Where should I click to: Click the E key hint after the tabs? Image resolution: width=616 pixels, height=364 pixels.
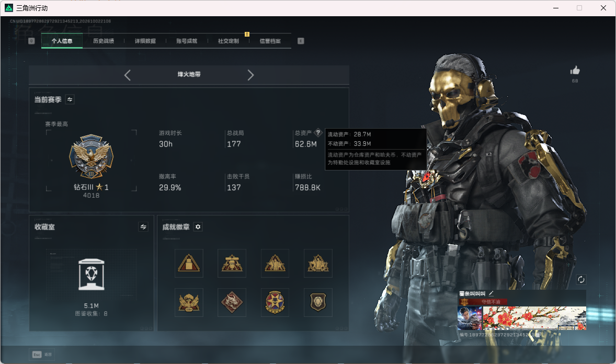click(301, 41)
